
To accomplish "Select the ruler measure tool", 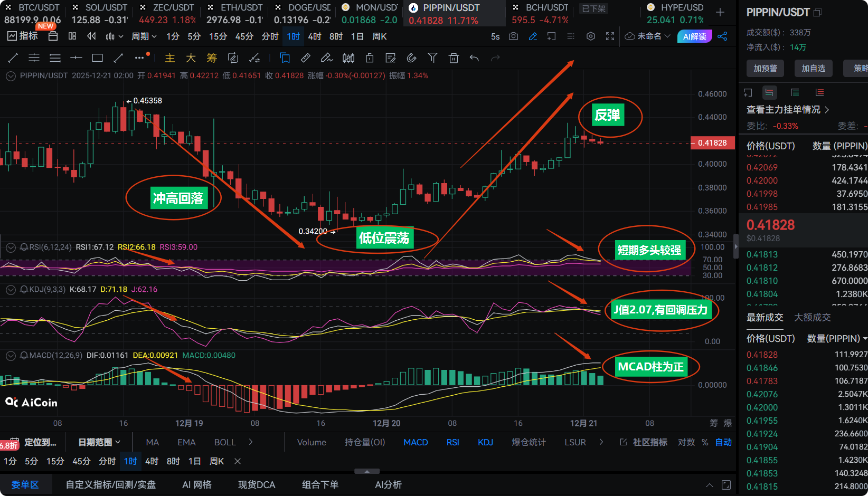I will tap(306, 58).
